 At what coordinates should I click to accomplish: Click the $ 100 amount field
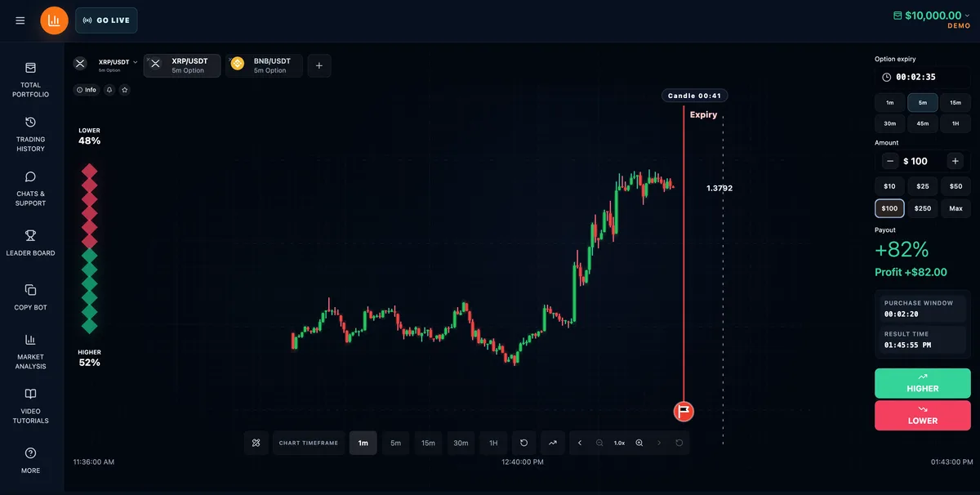pos(923,161)
